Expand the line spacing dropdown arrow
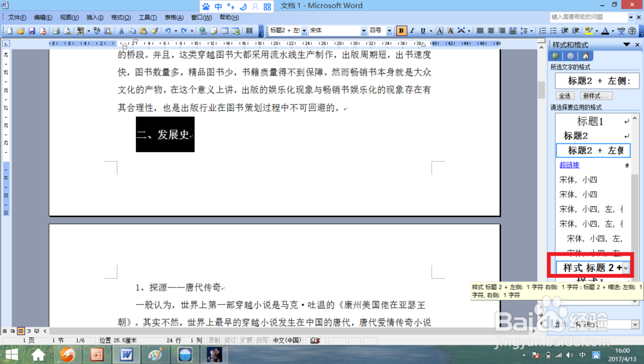The width and height of the screenshot is (644, 364). coord(531,31)
